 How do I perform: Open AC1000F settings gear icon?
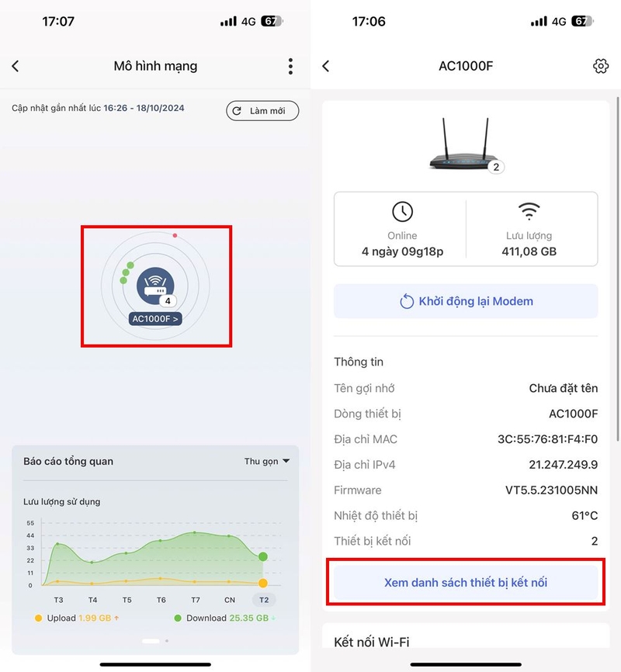(600, 66)
